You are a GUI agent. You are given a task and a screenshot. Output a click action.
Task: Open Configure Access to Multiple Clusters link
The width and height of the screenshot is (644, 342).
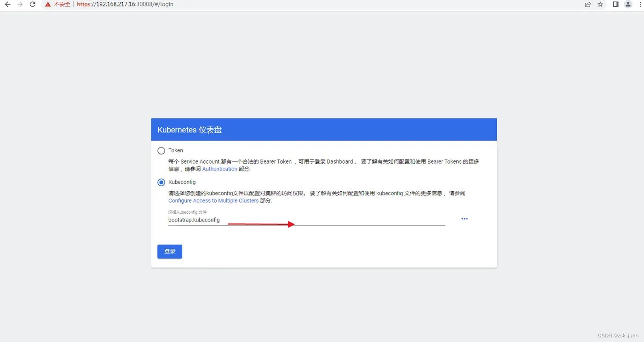click(x=213, y=200)
